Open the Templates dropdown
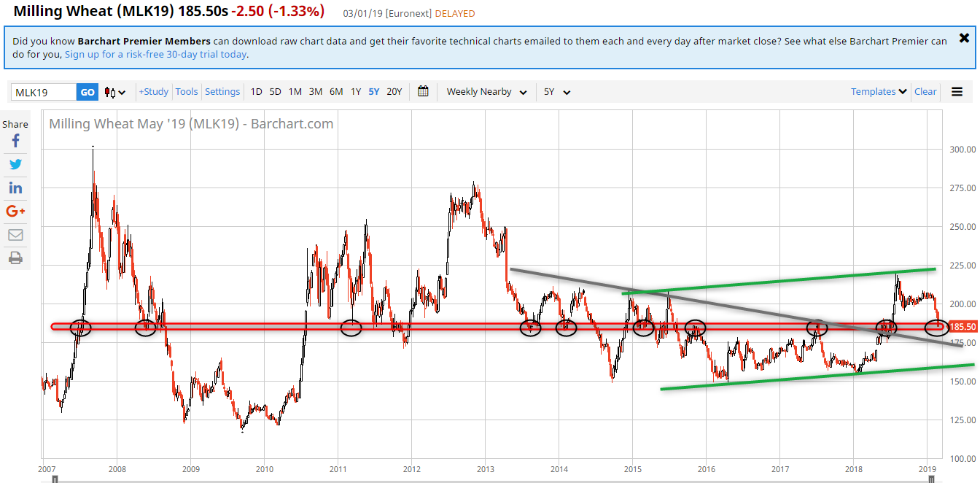The height and width of the screenshot is (483, 980). point(879,91)
